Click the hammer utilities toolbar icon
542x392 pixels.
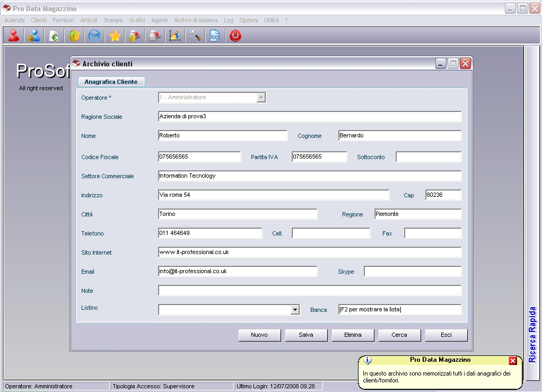click(x=195, y=36)
